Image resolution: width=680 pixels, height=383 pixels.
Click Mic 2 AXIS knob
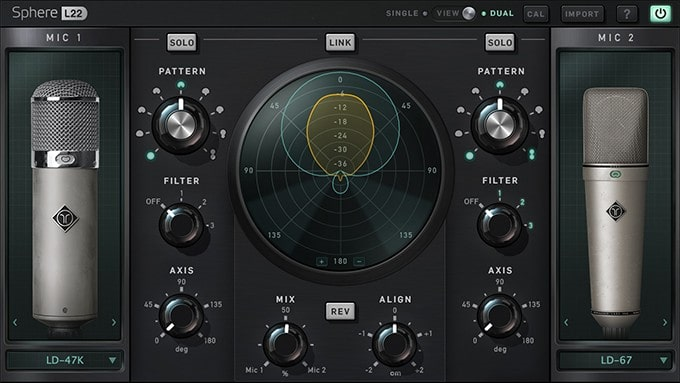click(x=500, y=316)
